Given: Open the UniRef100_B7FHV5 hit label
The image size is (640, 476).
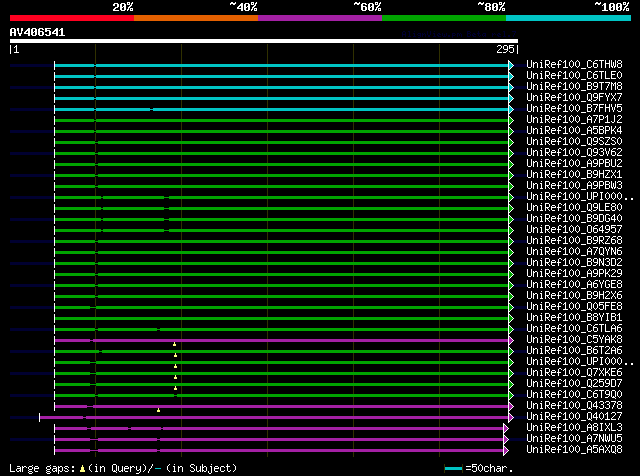Looking at the screenshot, I should 574,108.
